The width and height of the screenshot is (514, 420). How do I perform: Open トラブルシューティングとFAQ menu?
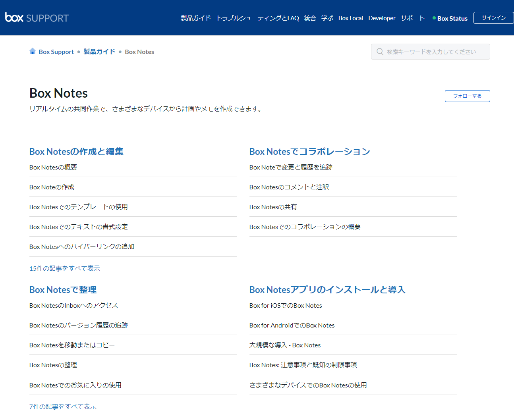[x=257, y=18]
